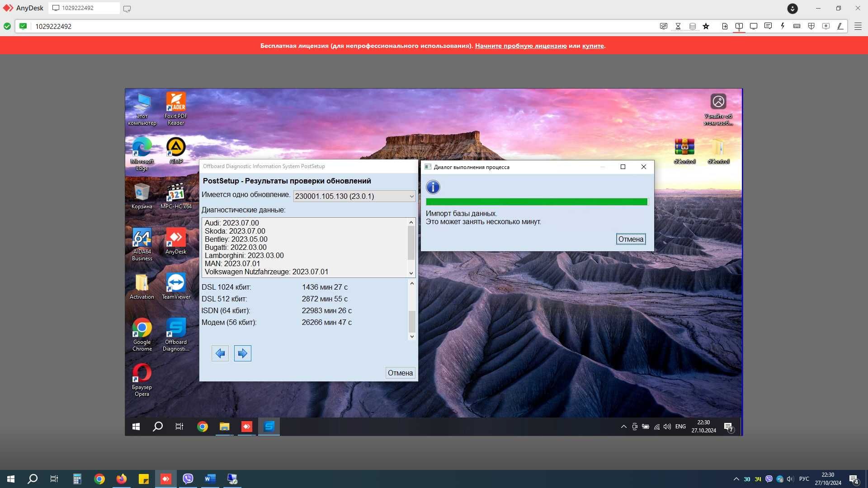Click the AnyDesk file transfer icon
Image resolution: width=868 pixels, height=488 pixels.
tap(725, 26)
